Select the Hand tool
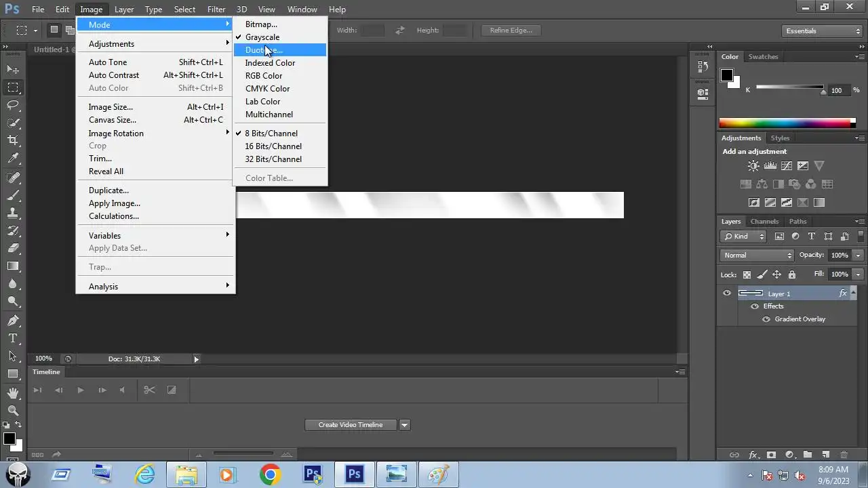This screenshot has width=868, height=488. (13, 393)
